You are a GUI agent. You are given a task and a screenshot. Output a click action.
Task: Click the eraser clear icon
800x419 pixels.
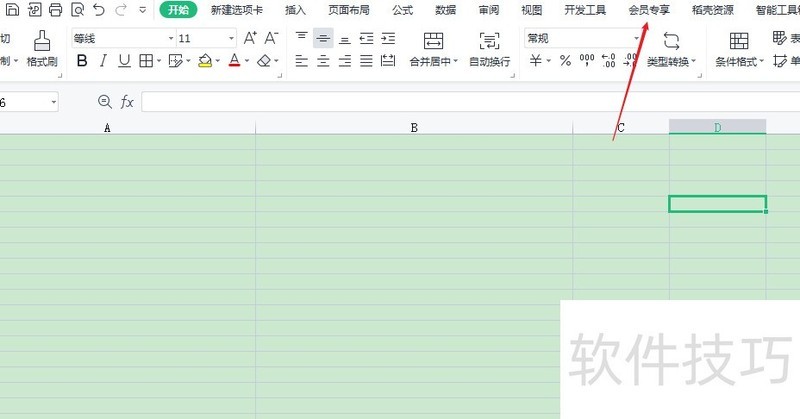coord(264,61)
